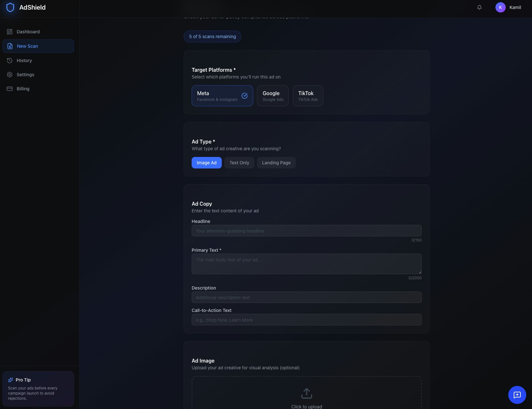Open the notifications bell
The width and height of the screenshot is (532, 409).
point(479,7)
